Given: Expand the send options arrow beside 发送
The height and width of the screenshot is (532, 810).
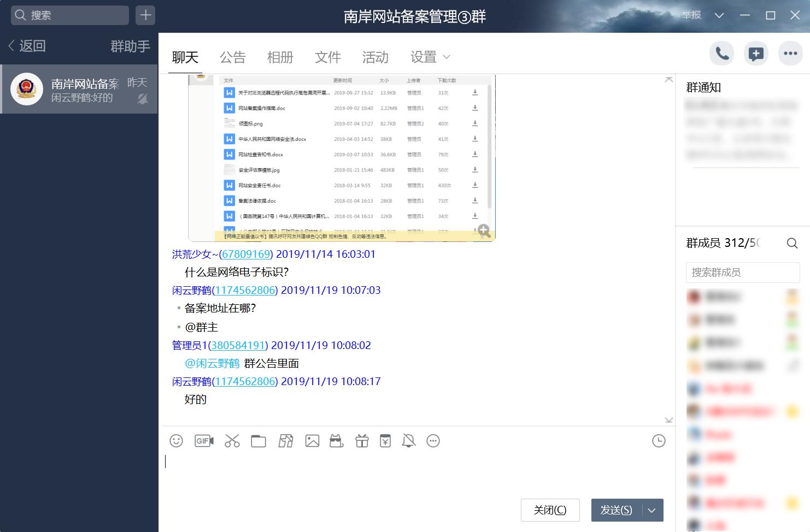Looking at the screenshot, I should click(652, 510).
